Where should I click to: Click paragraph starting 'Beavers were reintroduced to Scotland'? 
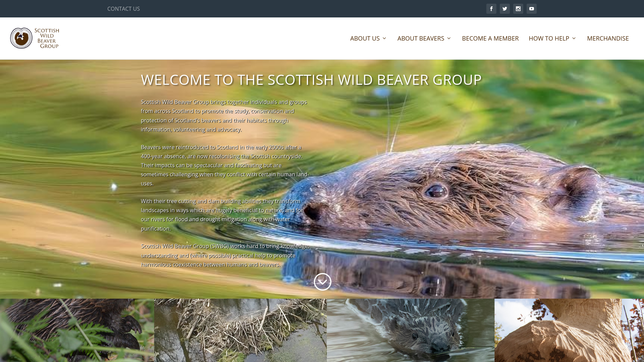tap(225, 165)
